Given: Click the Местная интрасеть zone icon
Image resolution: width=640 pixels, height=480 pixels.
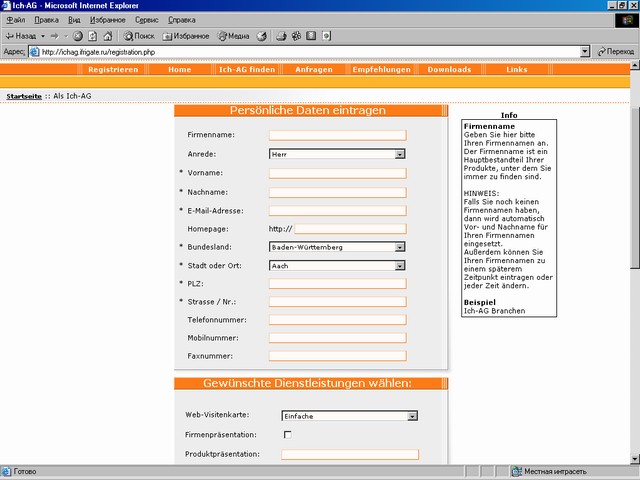Looking at the screenshot, I should point(517,472).
